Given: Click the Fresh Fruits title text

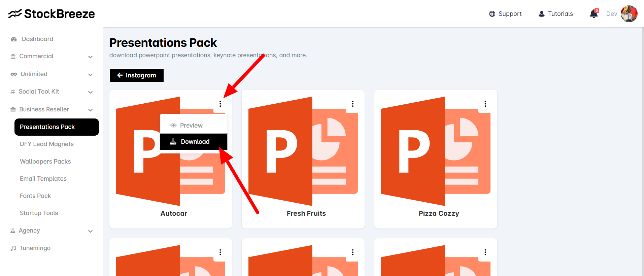Looking at the screenshot, I should (306, 213).
